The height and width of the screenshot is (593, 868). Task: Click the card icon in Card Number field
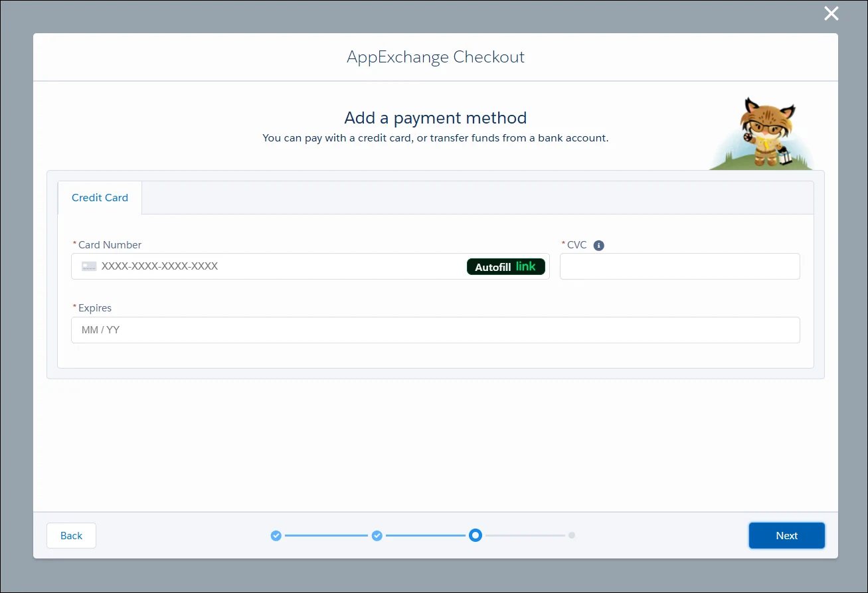89,266
